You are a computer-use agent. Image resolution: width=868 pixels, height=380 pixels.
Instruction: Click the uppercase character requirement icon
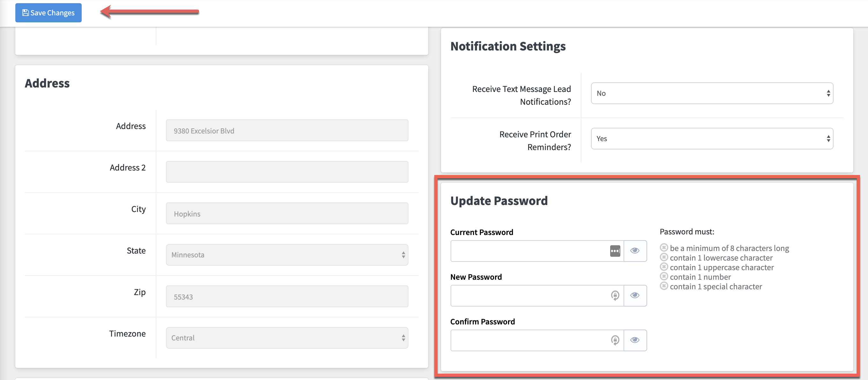click(x=663, y=267)
